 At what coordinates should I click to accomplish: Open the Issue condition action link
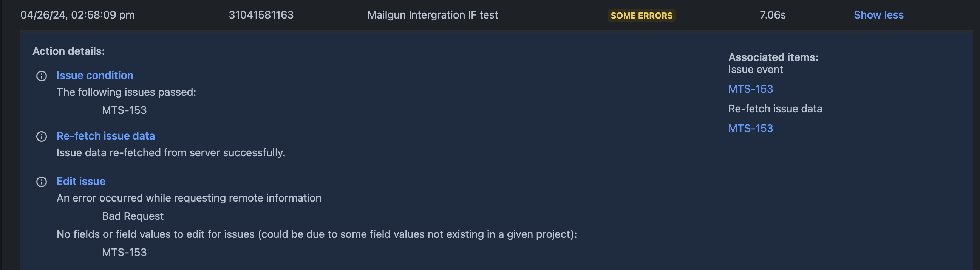click(95, 75)
